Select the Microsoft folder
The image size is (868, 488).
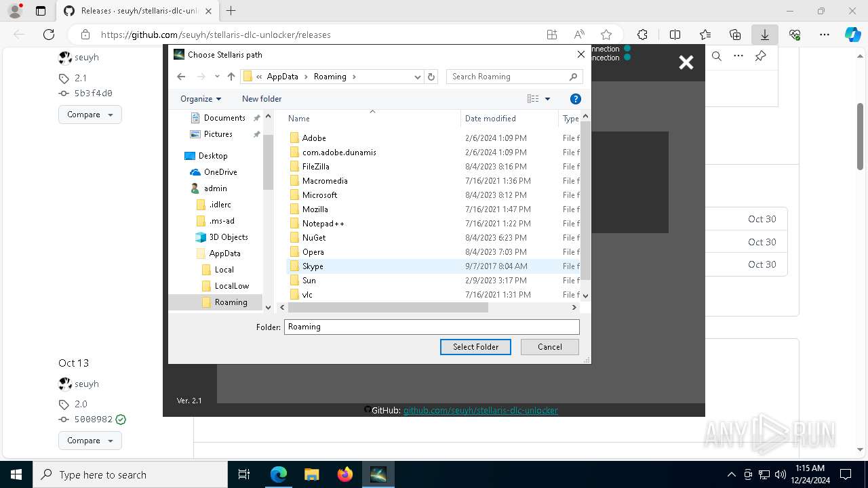click(319, 195)
